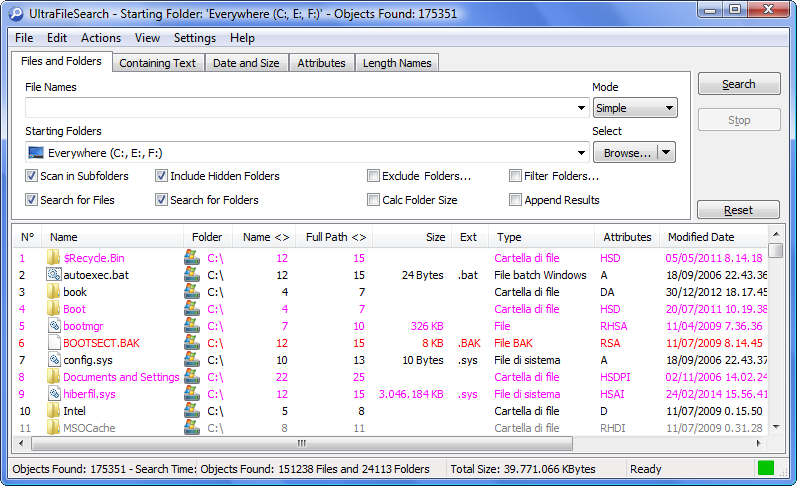Viewport: 798px width, 486px height.
Task: Click drive icon in autoexec.bat row
Action: click(192, 275)
